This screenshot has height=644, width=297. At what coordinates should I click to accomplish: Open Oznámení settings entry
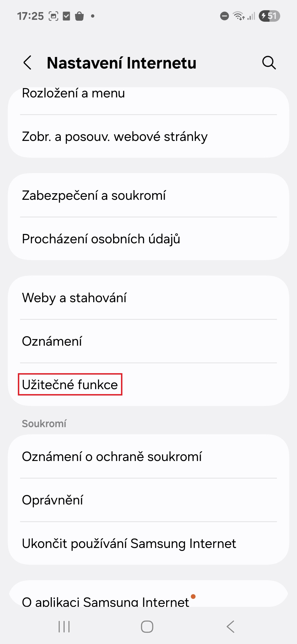point(148,341)
